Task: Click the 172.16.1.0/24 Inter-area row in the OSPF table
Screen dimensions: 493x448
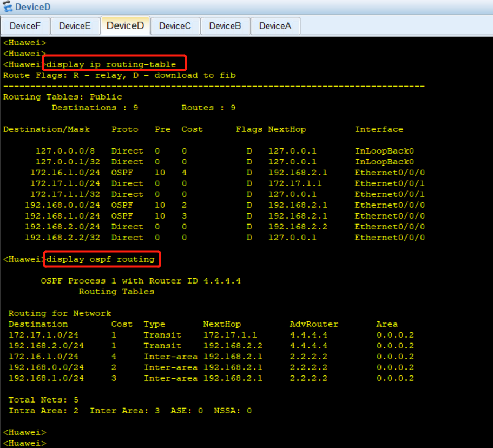Action: click(x=211, y=357)
